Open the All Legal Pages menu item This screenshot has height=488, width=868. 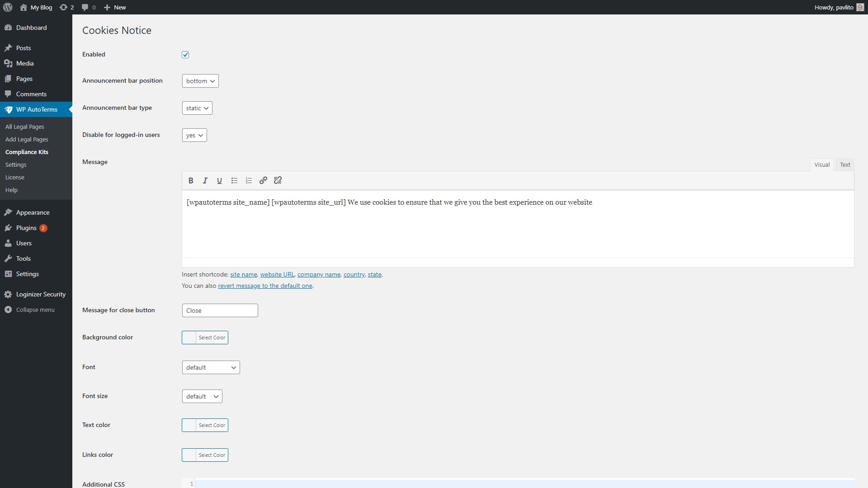pos(24,127)
